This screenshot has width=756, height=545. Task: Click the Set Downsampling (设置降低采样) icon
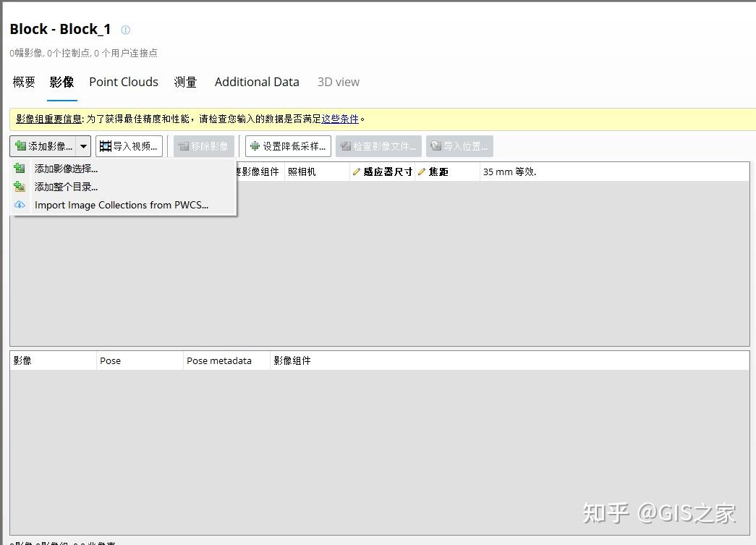pos(254,145)
